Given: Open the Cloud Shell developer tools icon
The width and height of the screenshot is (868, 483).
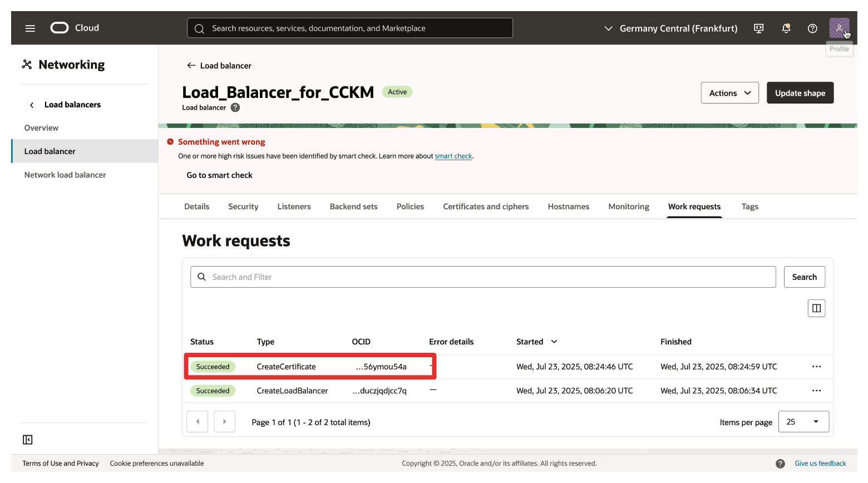Looking at the screenshot, I should pyautogui.click(x=758, y=28).
